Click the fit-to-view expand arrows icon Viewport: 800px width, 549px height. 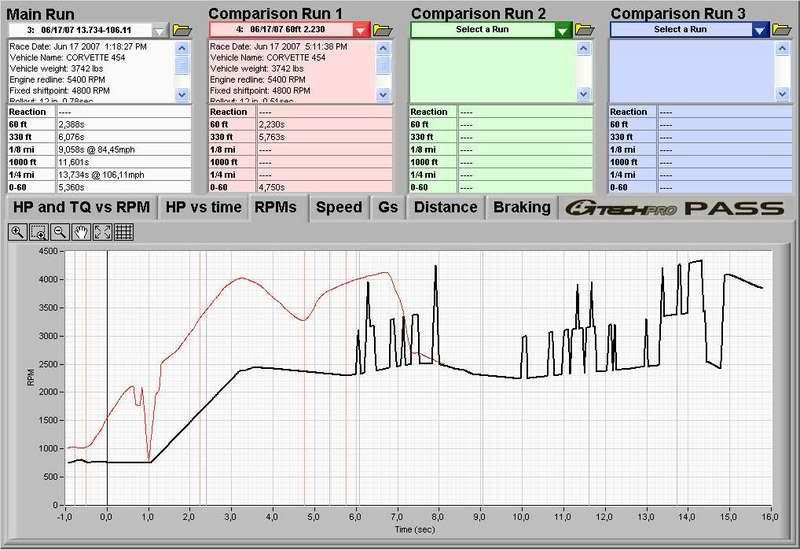point(101,232)
